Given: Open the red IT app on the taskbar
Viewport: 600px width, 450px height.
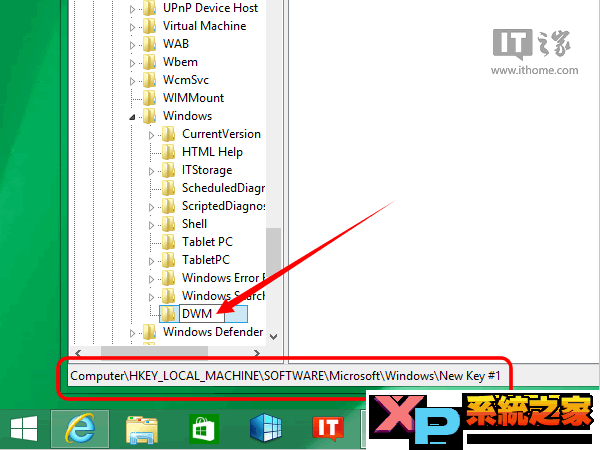Looking at the screenshot, I should point(327,428).
